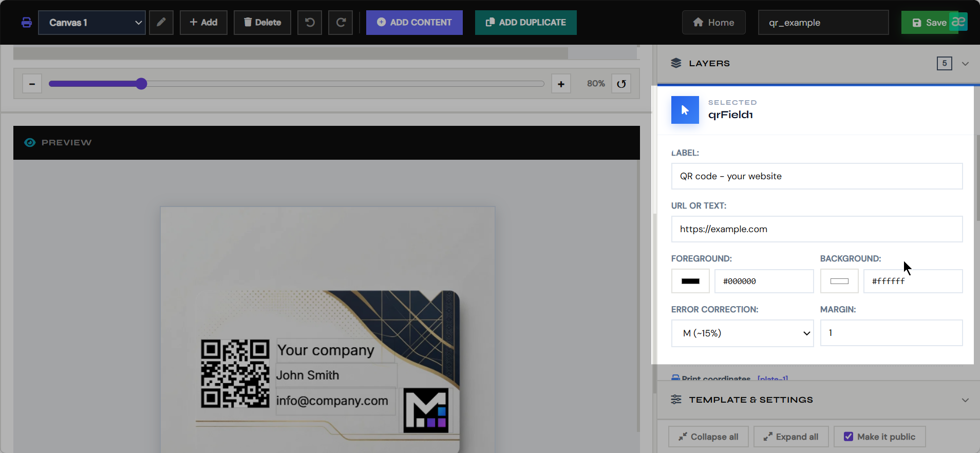Open the Canvas 1 dropdown
Image resolution: width=980 pixels, height=453 pixels.
click(x=92, y=23)
